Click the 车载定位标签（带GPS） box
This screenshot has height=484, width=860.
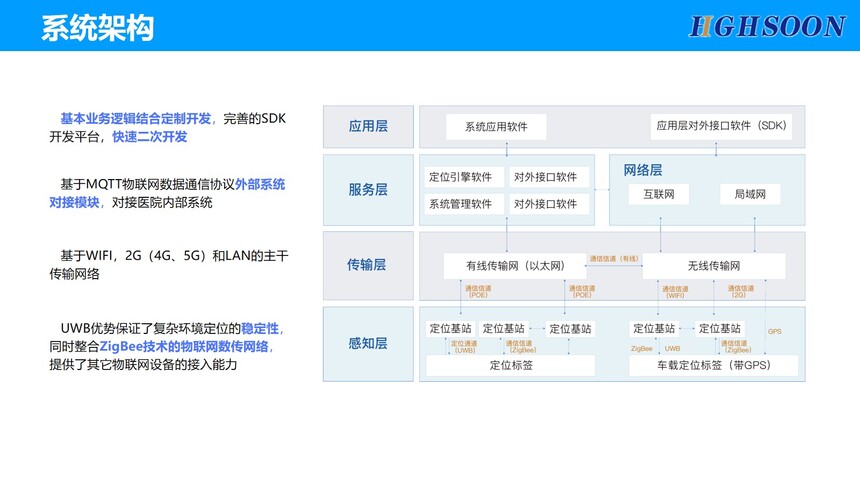pos(713,366)
